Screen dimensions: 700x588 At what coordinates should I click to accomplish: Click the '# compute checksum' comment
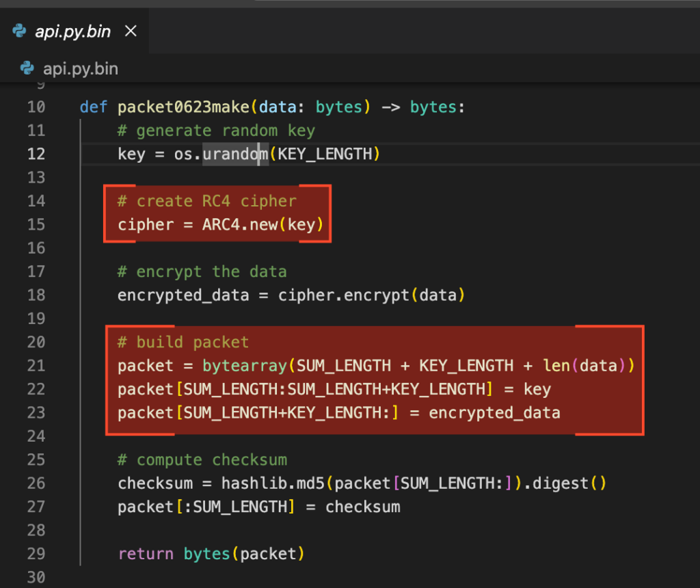202,459
